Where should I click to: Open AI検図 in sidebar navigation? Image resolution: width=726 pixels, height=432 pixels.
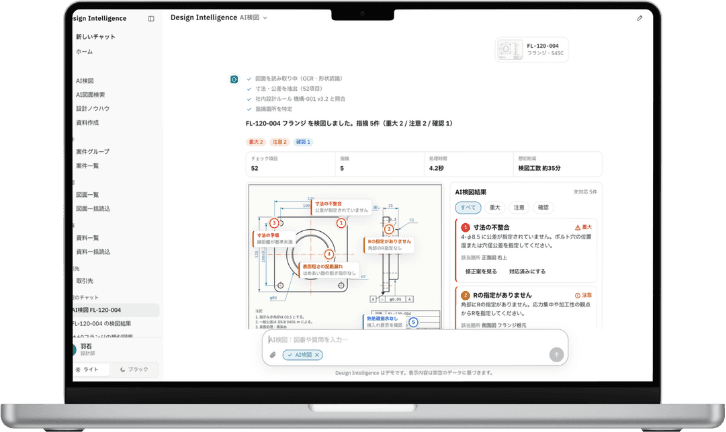(x=85, y=81)
